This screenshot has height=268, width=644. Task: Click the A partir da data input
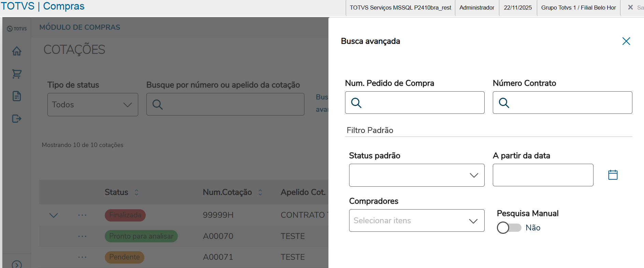(543, 175)
